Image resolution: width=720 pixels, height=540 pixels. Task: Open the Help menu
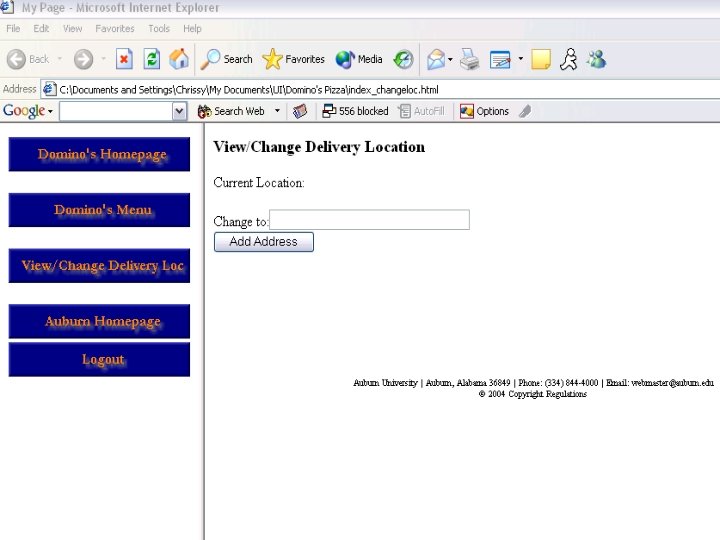(192, 28)
